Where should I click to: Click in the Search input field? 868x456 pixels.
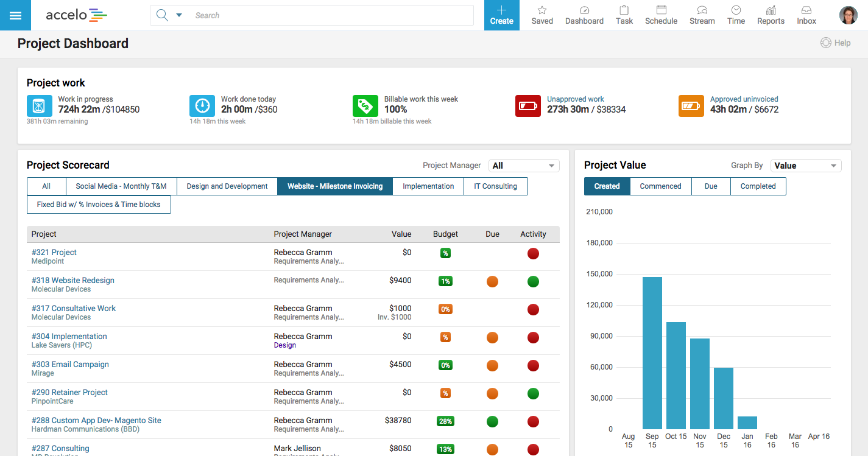click(x=329, y=15)
